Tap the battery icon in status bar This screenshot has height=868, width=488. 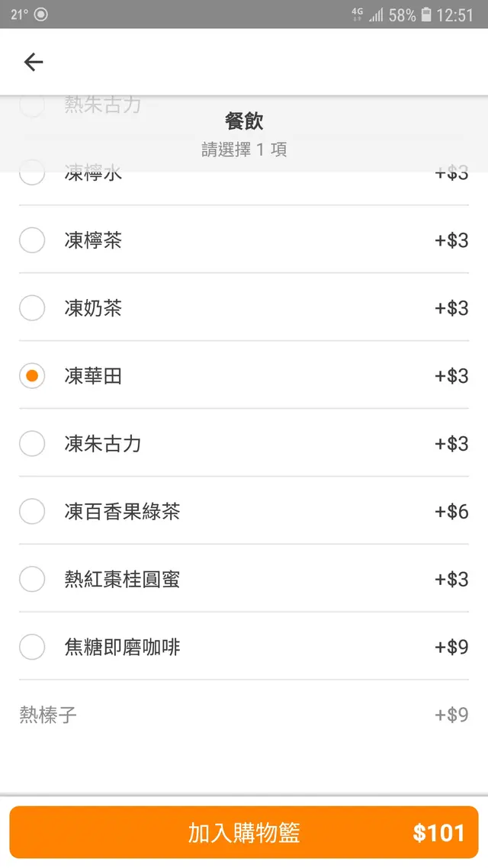point(426,14)
